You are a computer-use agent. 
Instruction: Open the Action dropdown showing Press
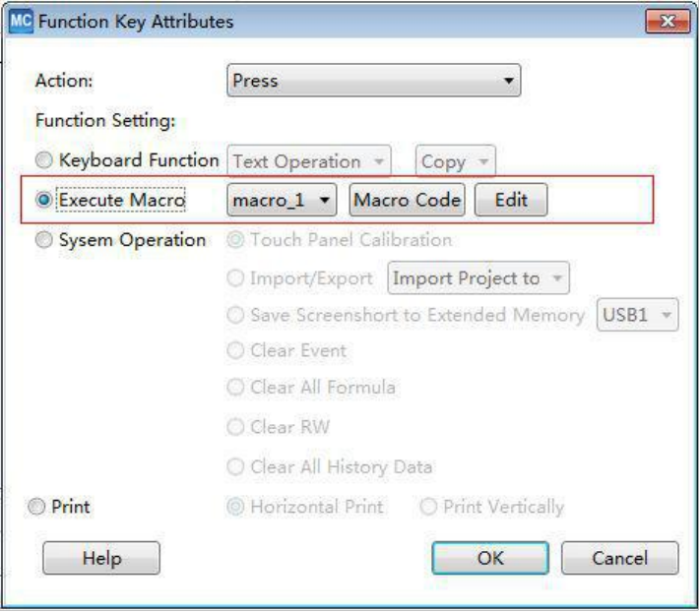click(373, 83)
